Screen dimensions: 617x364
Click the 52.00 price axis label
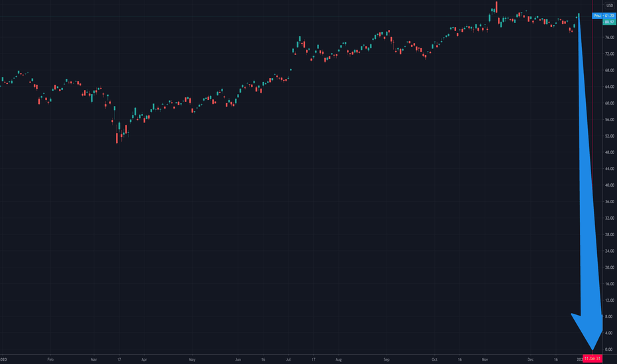coord(610,136)
